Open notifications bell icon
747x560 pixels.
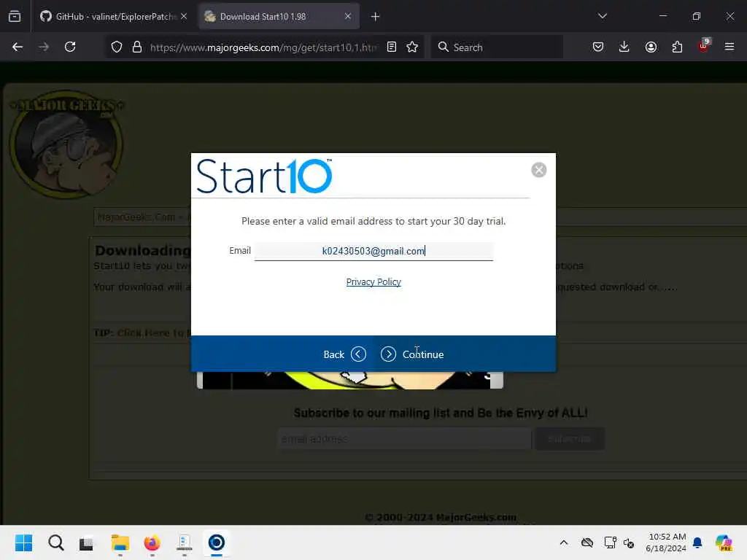click(x=697, y=542)
